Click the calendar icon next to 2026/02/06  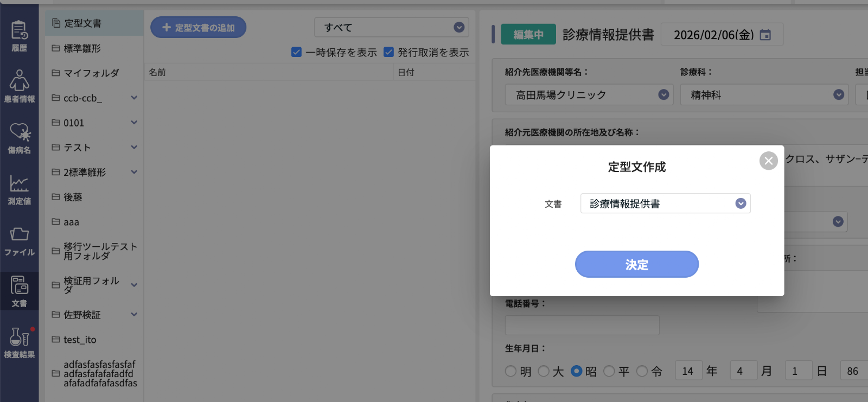tap(765, 35)
